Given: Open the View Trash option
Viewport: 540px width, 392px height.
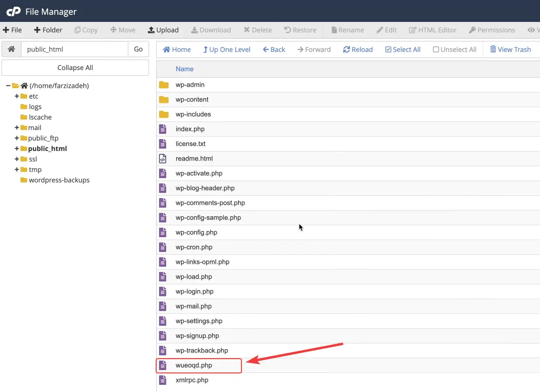Looking at the screenshot, I should [x=510, y=49].
